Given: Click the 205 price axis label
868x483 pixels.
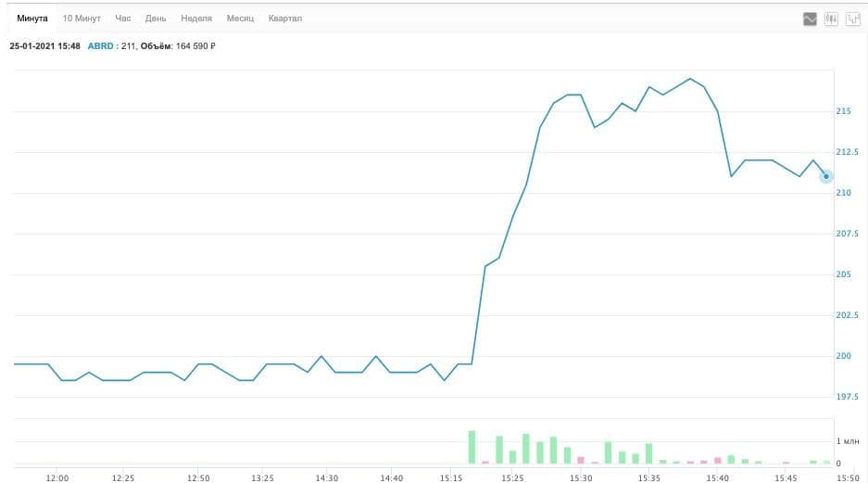Looking at the screenshot, I should point(843,274).
